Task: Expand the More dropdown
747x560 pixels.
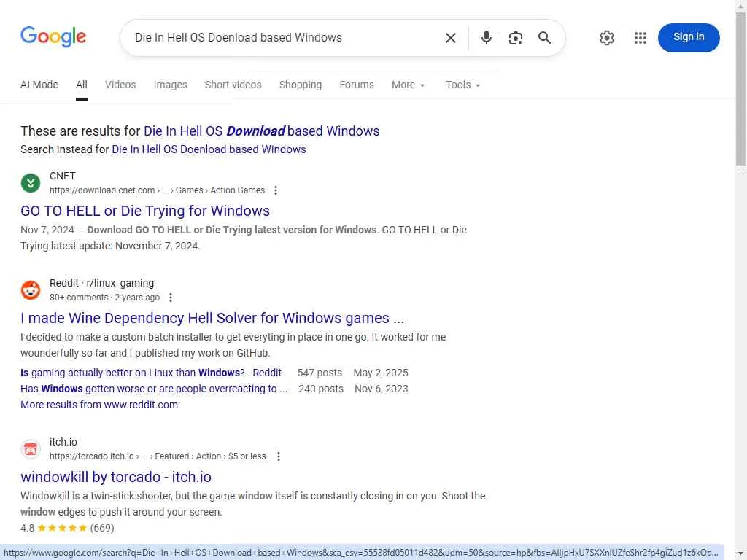Action: coord(408,85)
